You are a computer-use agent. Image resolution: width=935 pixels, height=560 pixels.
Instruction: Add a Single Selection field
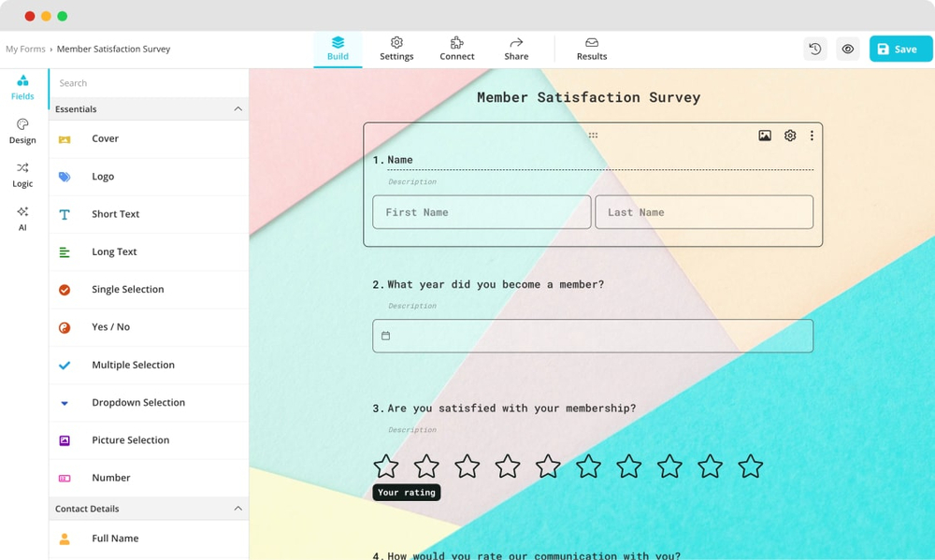point(127,289)
